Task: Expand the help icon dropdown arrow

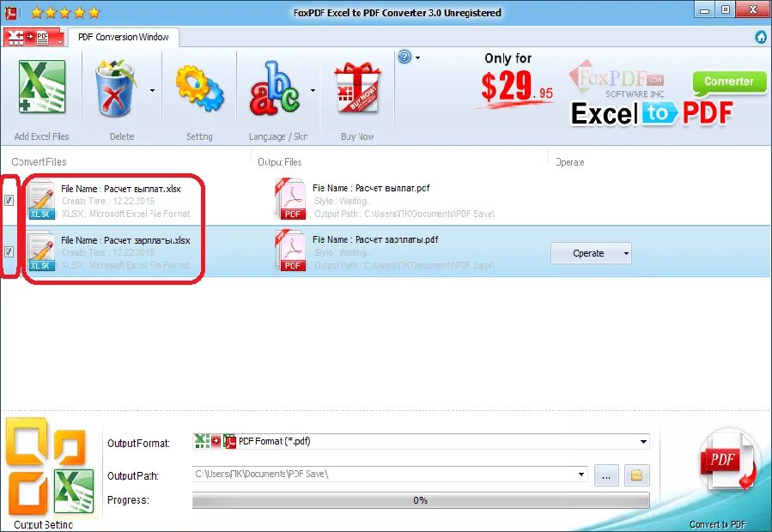Action: [417, 58]
